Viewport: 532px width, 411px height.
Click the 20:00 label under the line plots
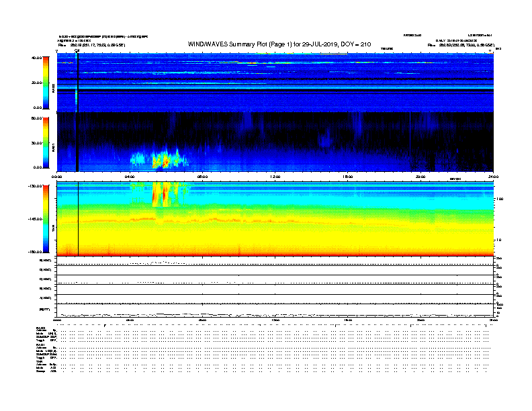click(x=420, y=320)
